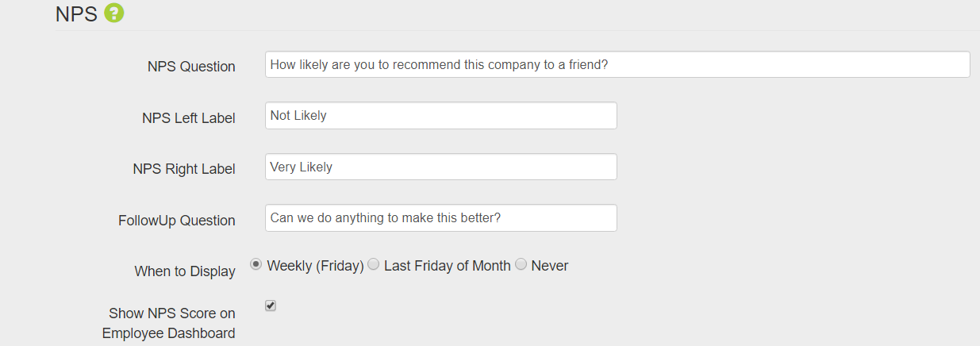Screen dimensions: 980x346
Task: Click the 'Show NPS Score on' label text
Action: [172, 313]
